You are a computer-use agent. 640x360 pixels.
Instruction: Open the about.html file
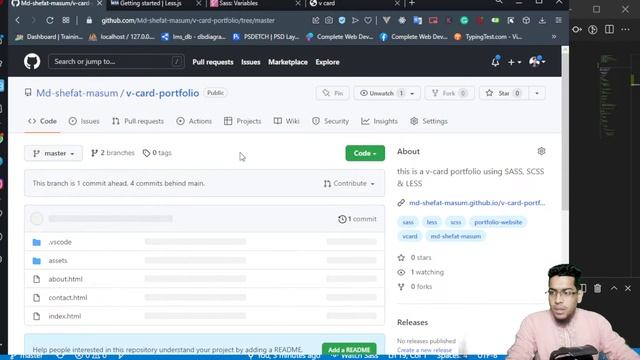[x=65, y=279]
